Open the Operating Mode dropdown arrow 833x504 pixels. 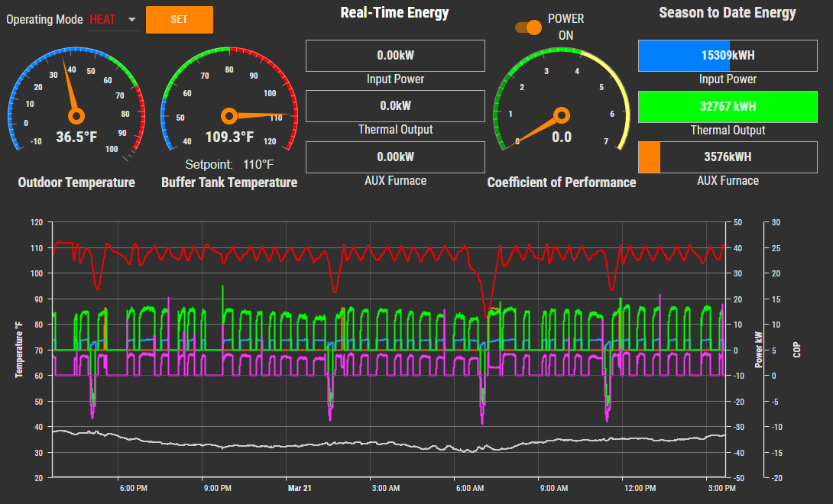point(132,20)
